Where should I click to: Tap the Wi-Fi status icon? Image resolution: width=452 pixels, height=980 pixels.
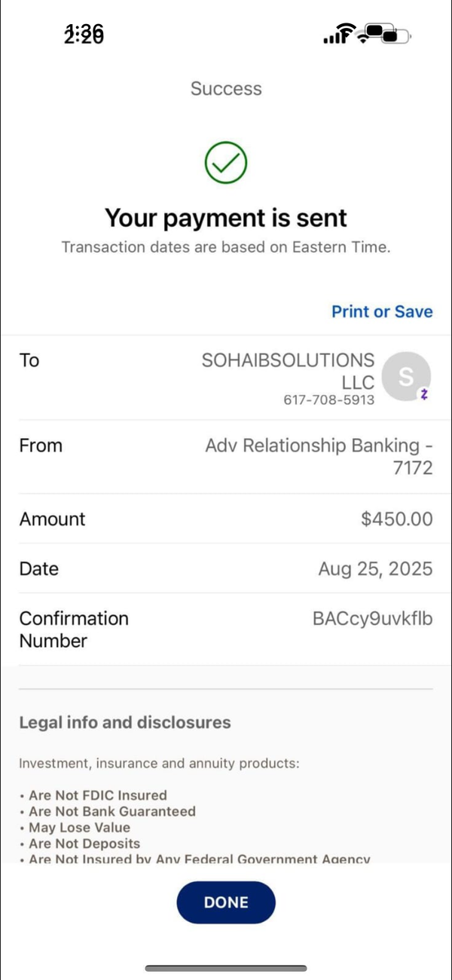pos(346,33)
